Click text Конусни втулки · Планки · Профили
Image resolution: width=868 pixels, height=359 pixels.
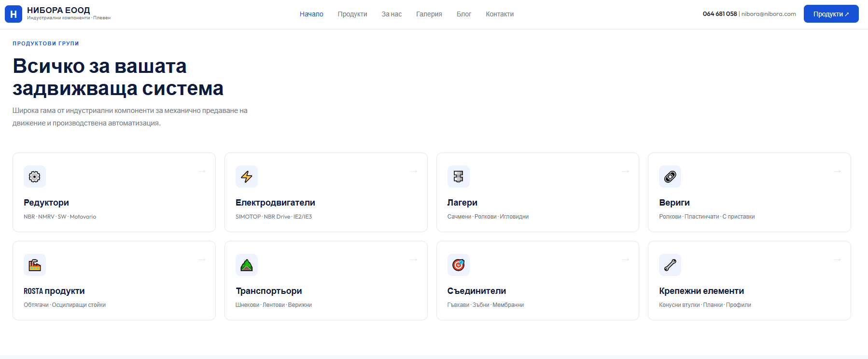tap(705, 305)
